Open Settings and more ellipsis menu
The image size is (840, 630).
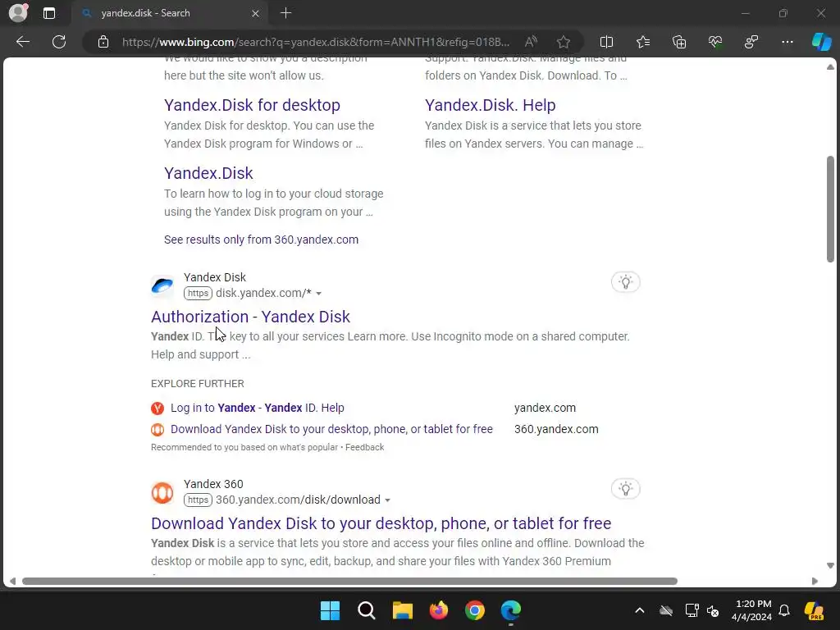(787, 42)
